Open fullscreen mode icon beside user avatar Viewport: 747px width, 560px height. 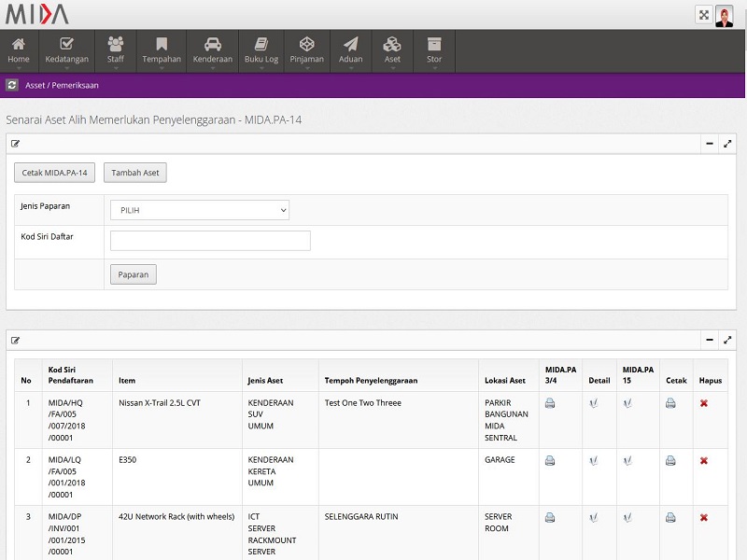704,15
